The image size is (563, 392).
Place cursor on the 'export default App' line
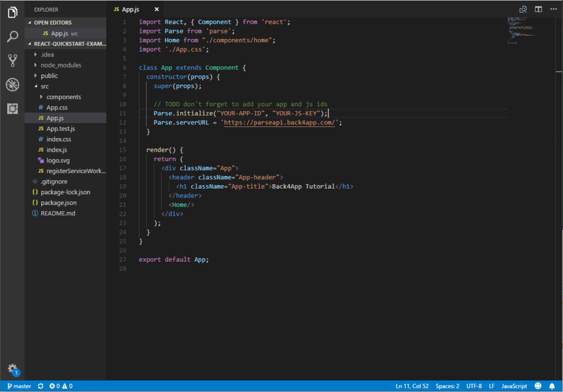coord(174,259)
